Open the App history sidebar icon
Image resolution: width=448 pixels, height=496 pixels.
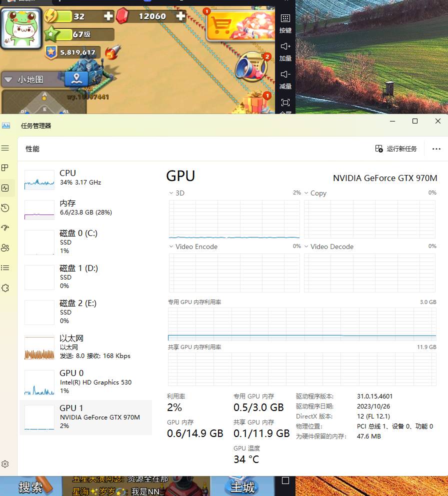(5, 208)
